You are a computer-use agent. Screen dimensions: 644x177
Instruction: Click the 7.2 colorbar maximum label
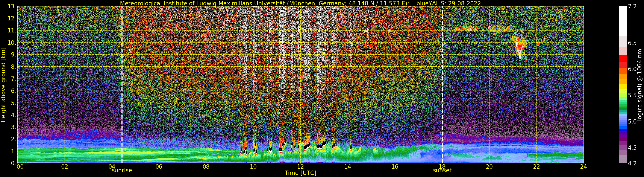(632, 6)
